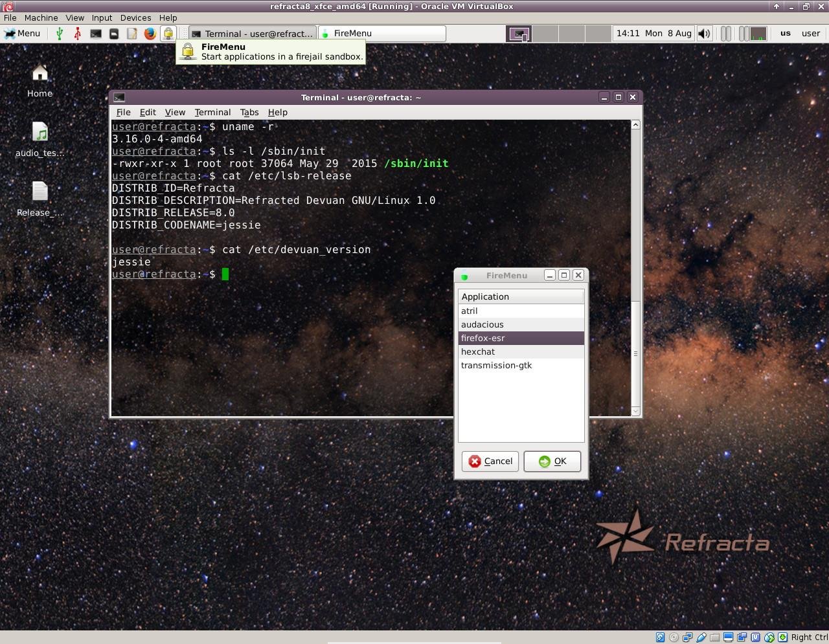Switch to the third workspace in the pager
The height and width of the screenshot is (644, 829).
(x=572, y=34)
